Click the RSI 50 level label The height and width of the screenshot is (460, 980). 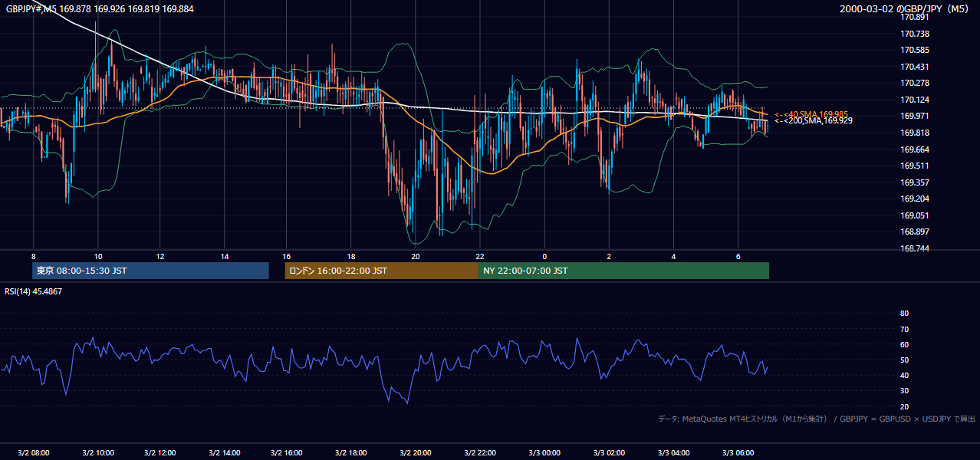point(904,360)
